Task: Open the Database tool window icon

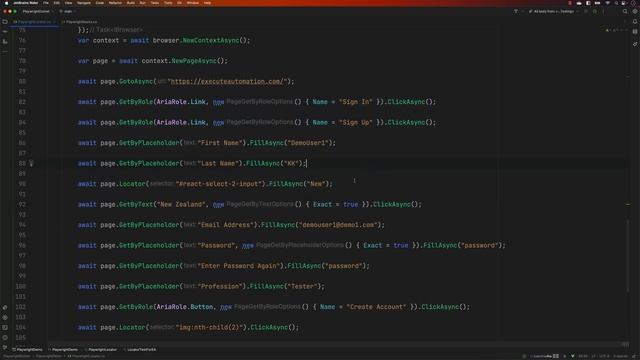Action: (635, 31)
